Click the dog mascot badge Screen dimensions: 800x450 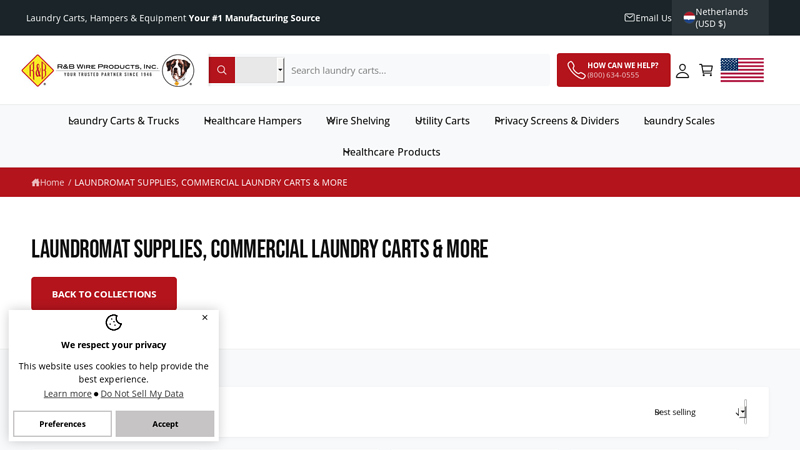tap(178, 70)
